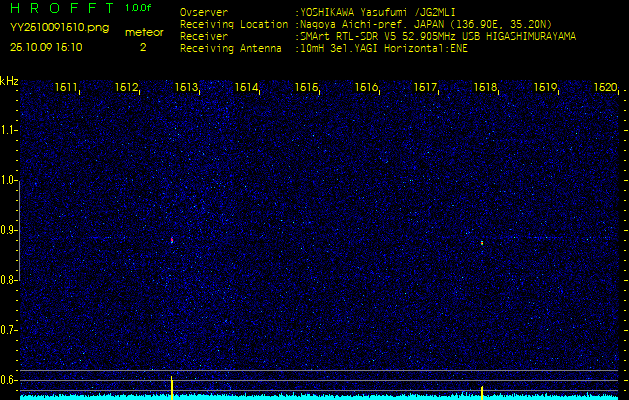Select the yellow intensity spike below 1518
The image size is (629, 400).
pyautogui.click(x=482, y=390)
